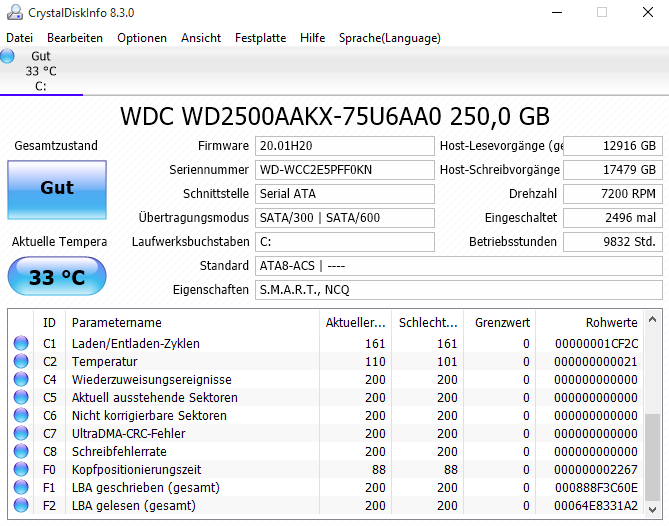Click status orb of C4 Wiederzuweisungsereignisse row

[x=21, y=379]
